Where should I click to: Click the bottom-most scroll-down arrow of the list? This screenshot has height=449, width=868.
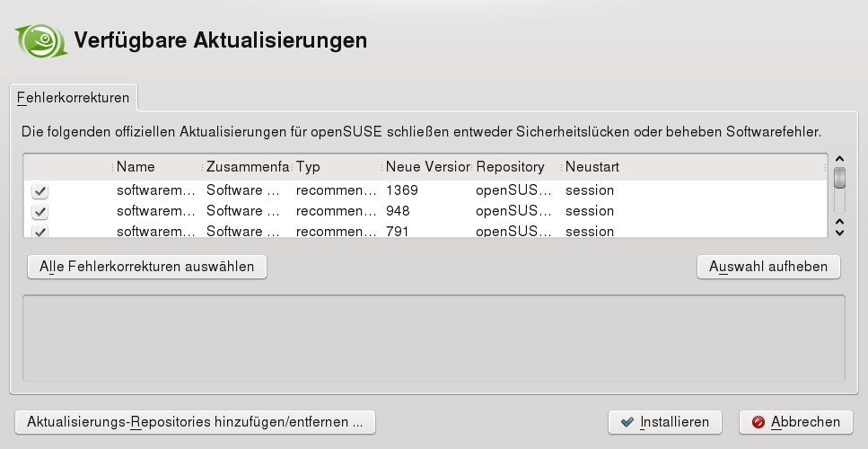click(x=839, y=233)
